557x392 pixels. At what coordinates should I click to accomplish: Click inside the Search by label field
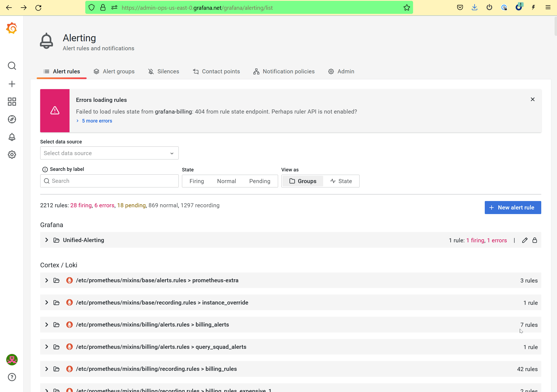click(109, 181)
